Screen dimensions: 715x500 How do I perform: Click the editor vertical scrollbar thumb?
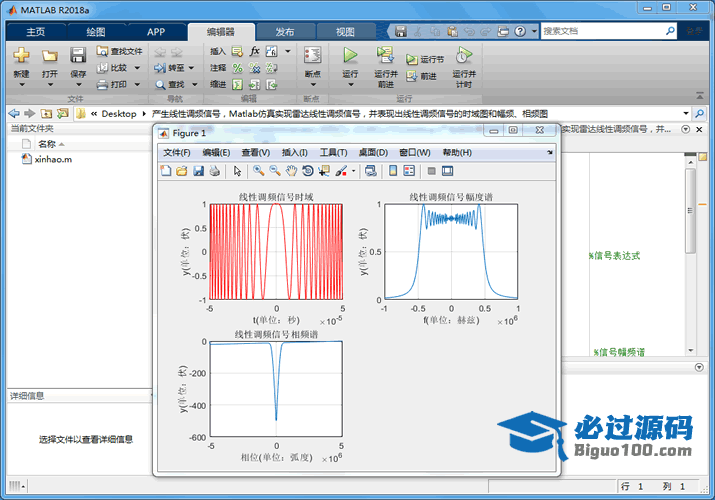tap(690, 210)
